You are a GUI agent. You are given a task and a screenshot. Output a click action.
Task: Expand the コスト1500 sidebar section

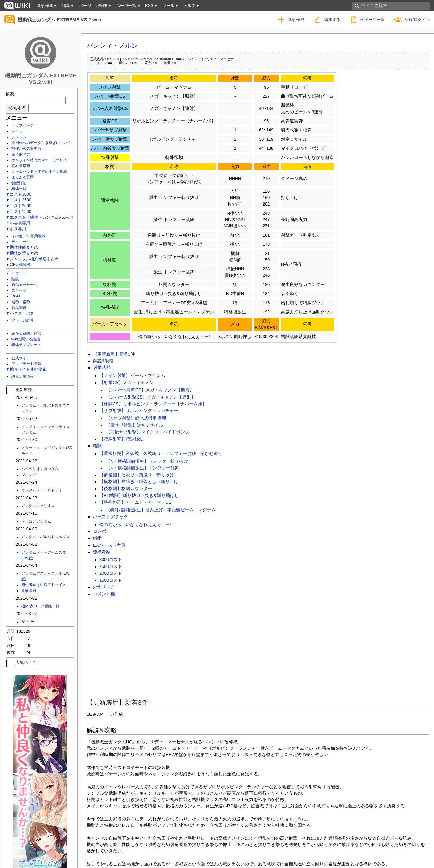click(19, 212)
